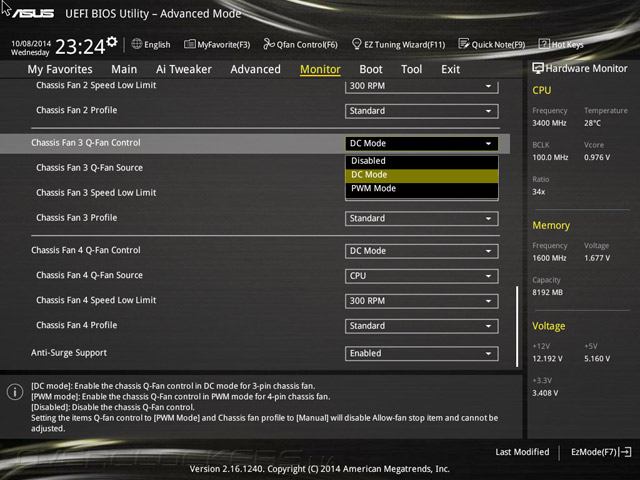Choose DC Mode in the open dropdown list
Screen dimensions: 640x480
pos(422,175)
